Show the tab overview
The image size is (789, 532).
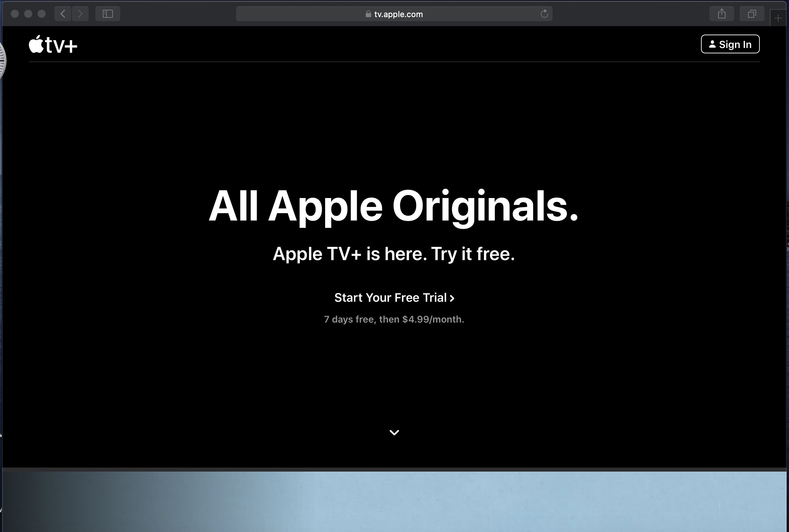(x=752, y=14)
